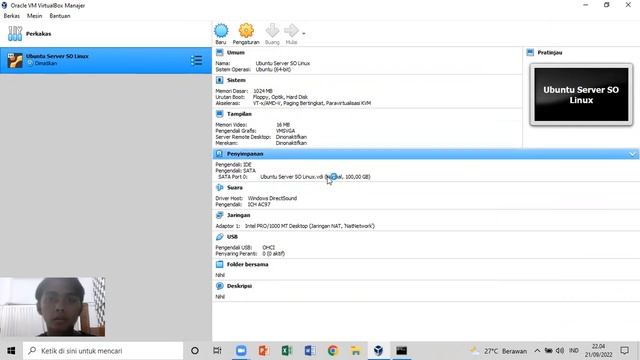Click the USB section icon

220,237
